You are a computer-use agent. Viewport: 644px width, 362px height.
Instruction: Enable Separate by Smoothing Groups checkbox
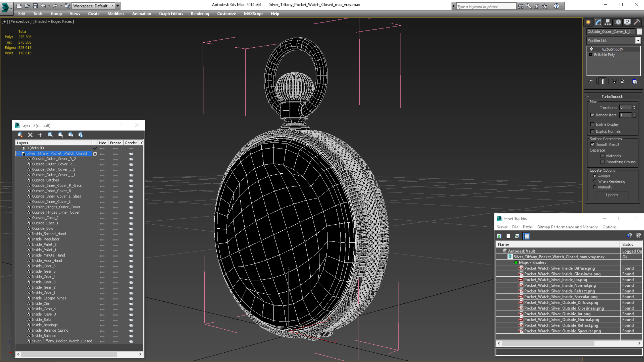click(x=602, y=162)
